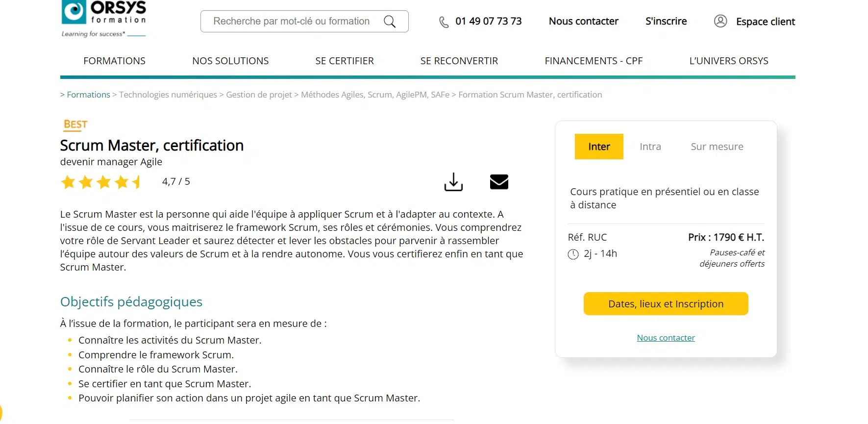Image resolution: width=868 pixels, height=424 pixels.
Task: Share the course via envelope icon
Action: 499,182
